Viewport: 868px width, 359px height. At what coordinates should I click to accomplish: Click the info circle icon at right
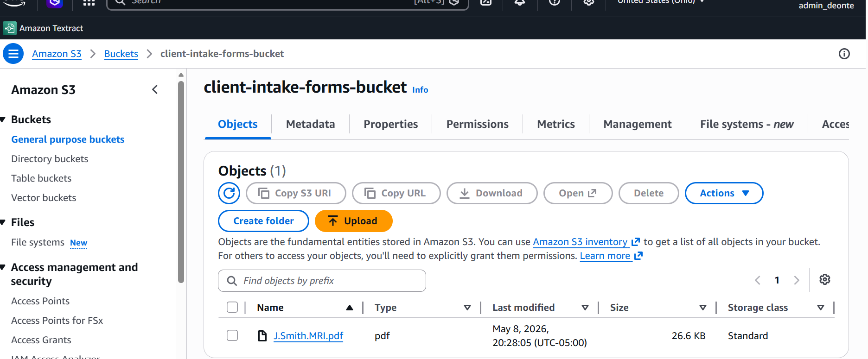point(844,54)
